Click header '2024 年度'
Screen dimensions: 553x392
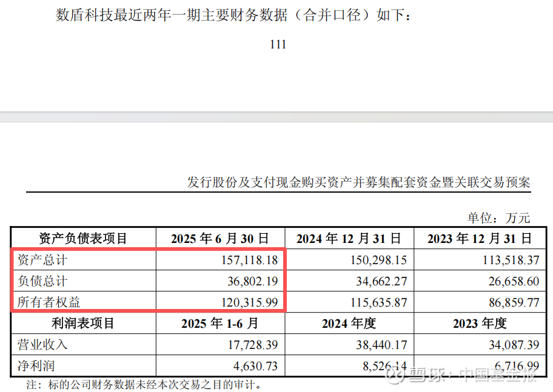(x=349, y=324)
